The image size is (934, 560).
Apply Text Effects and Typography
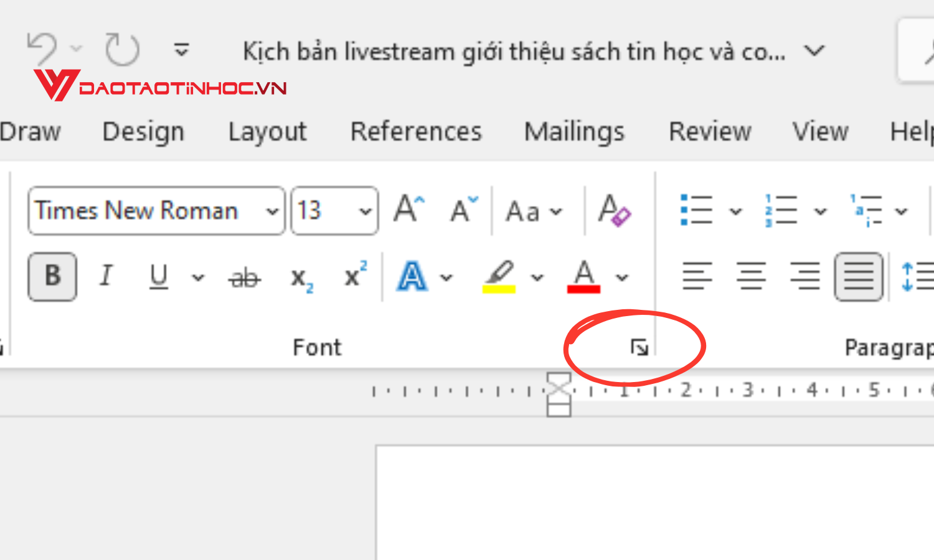pyautogui.click(x=412, y=276)
